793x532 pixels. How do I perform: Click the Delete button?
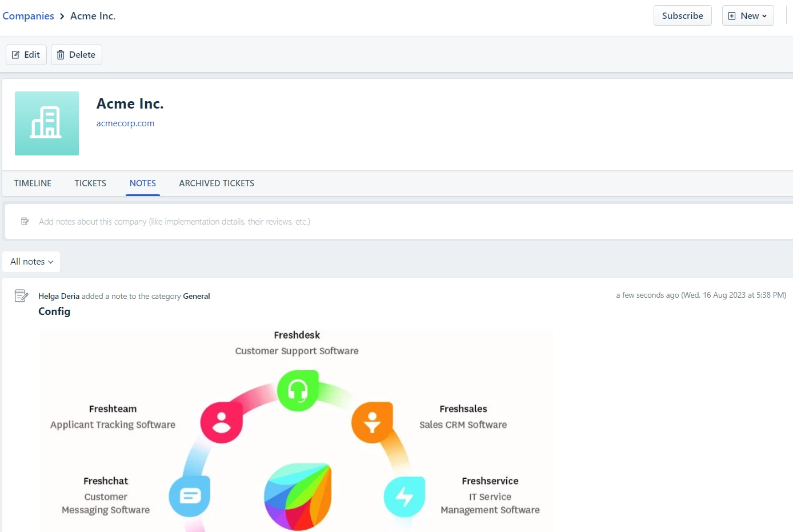coord(77,55)
